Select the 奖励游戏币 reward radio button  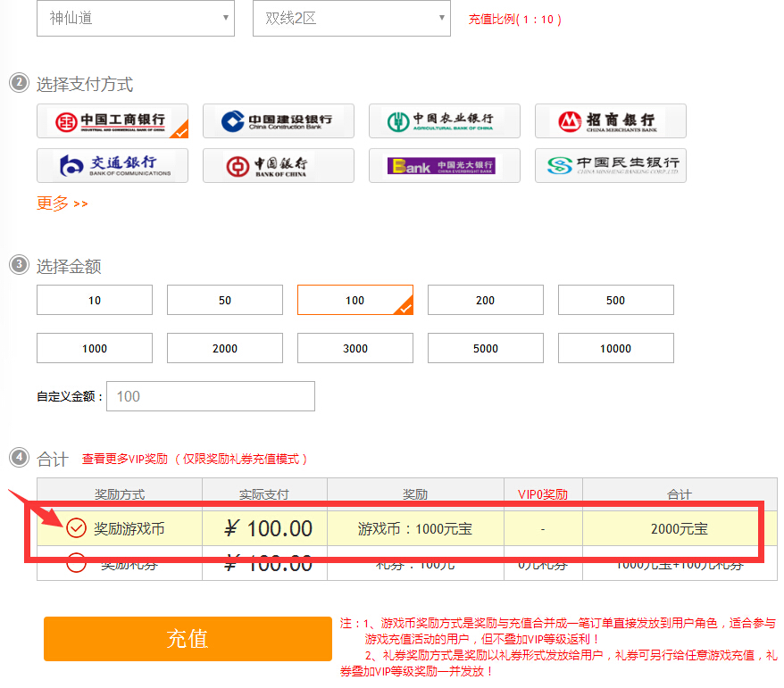[x=77, y=528]
